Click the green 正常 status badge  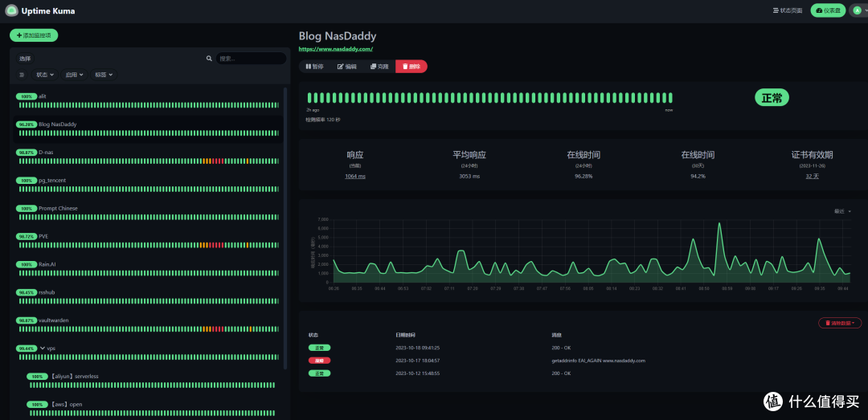pyautogui.click(x=772, y=98)
